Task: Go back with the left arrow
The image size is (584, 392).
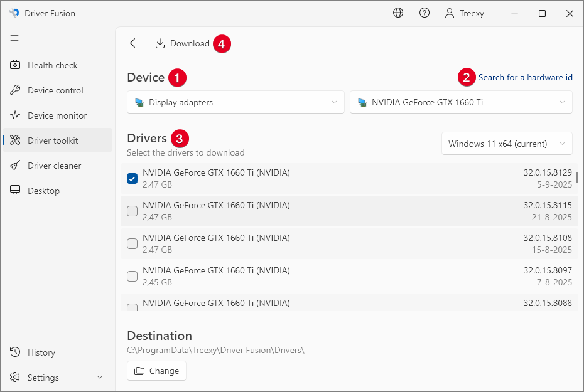Action: coord(132,43)
